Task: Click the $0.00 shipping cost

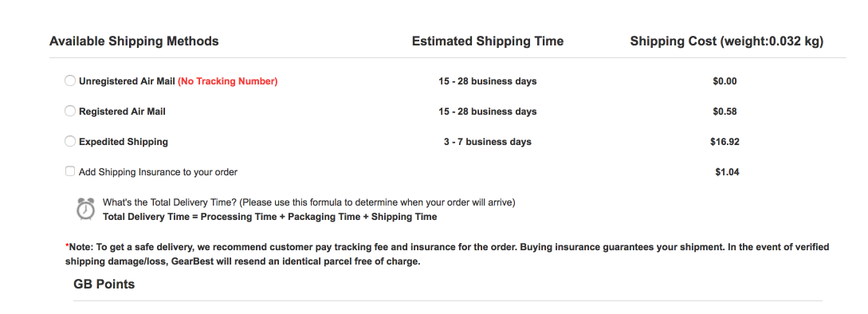Action: point(725,81)
